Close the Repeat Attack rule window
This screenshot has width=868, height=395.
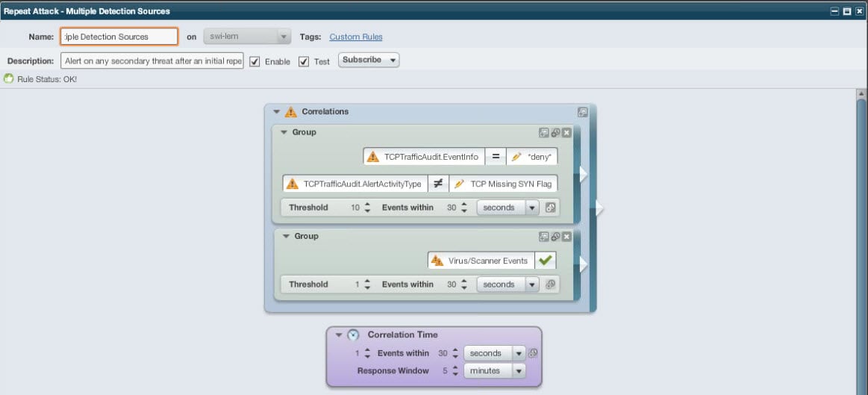(x=859, y=11)
